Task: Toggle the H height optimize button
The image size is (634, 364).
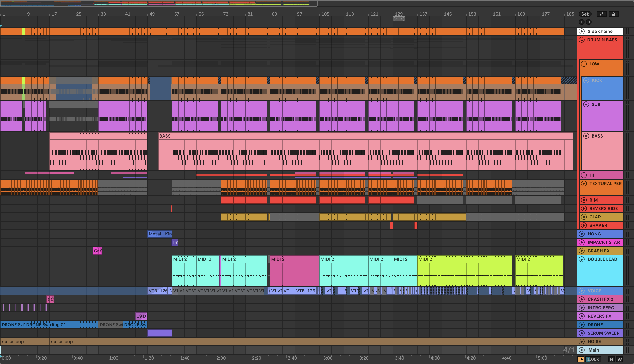Action: pyautogui.click(x=612, y=359)
